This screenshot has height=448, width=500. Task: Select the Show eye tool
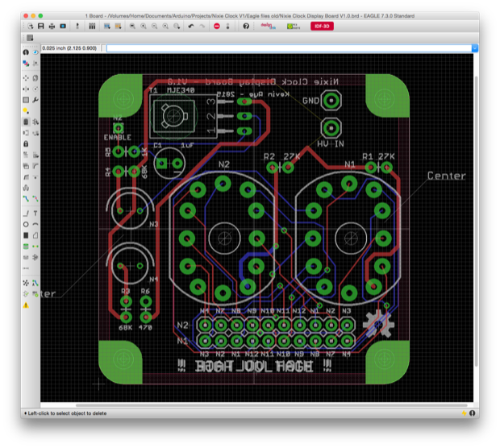[35, 52]
